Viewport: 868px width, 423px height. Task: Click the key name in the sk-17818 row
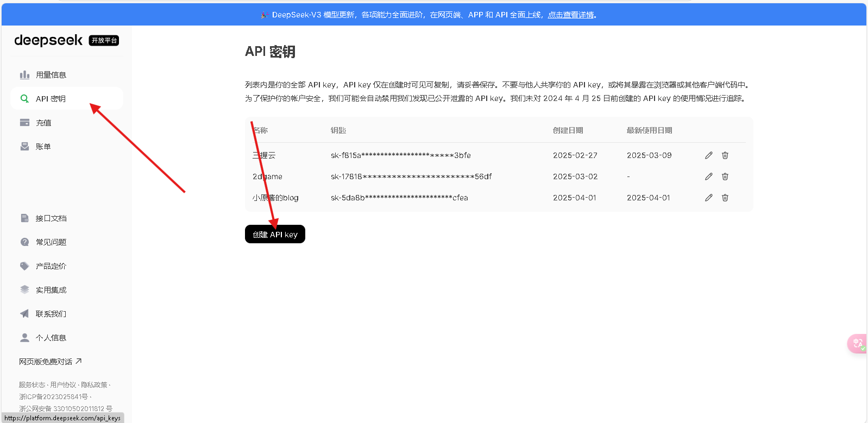(267, 176)
